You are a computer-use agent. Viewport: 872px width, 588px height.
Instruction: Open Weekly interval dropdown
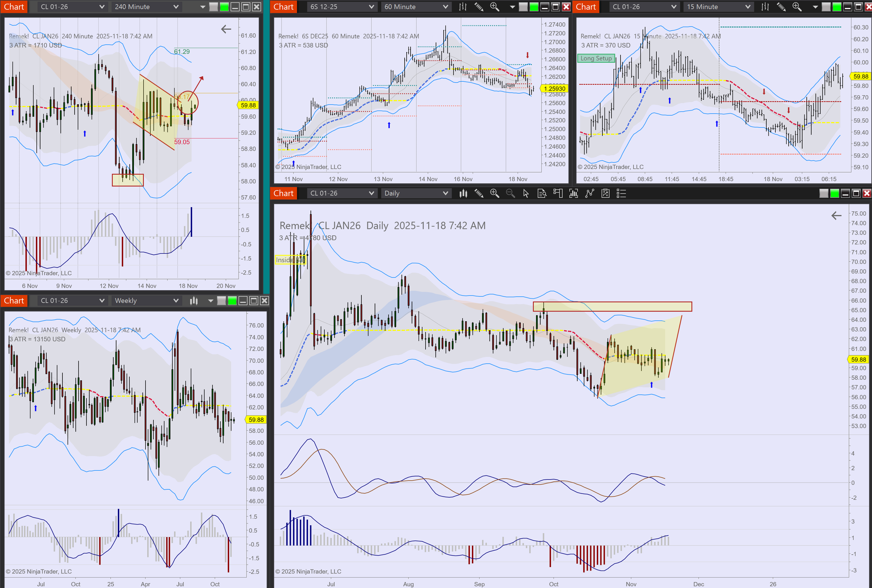[x=146, y=301]
